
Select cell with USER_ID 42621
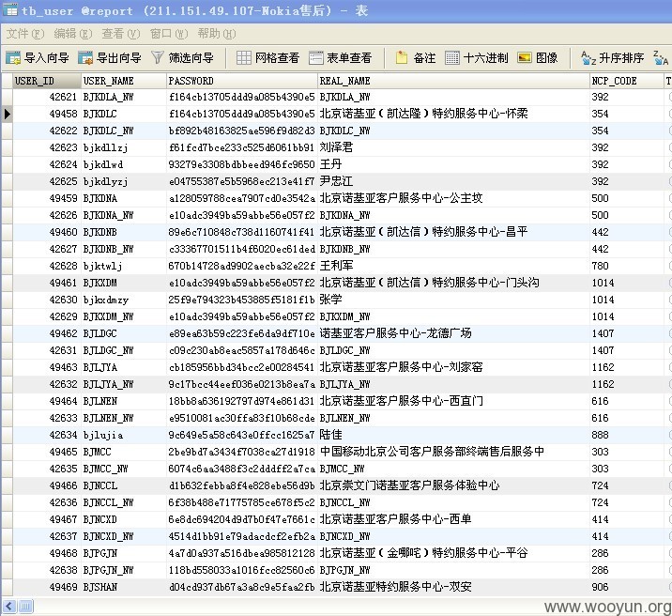click(x=47, y=97)
